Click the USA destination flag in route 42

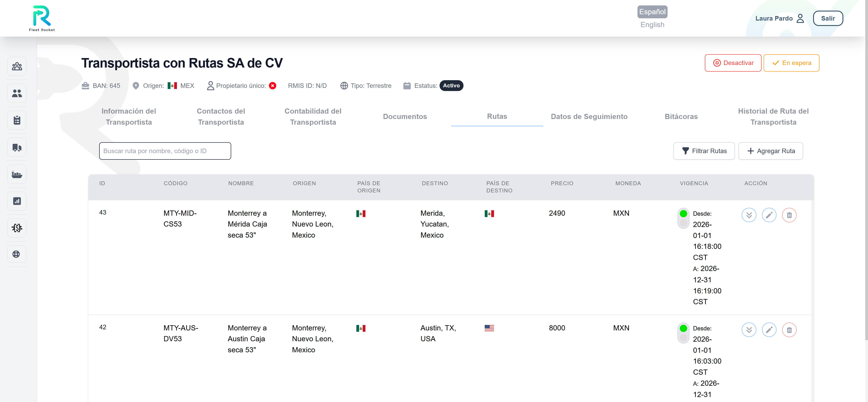click(489, 328)
